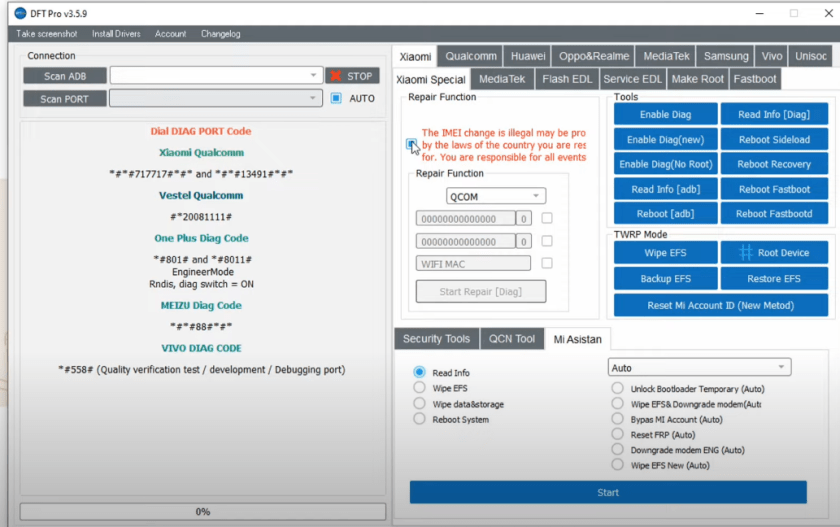Image resolution: width=840 pixels, height=527 pixels.
Task: Open the QCN Tool tab
Action: [x=512, y=339]
